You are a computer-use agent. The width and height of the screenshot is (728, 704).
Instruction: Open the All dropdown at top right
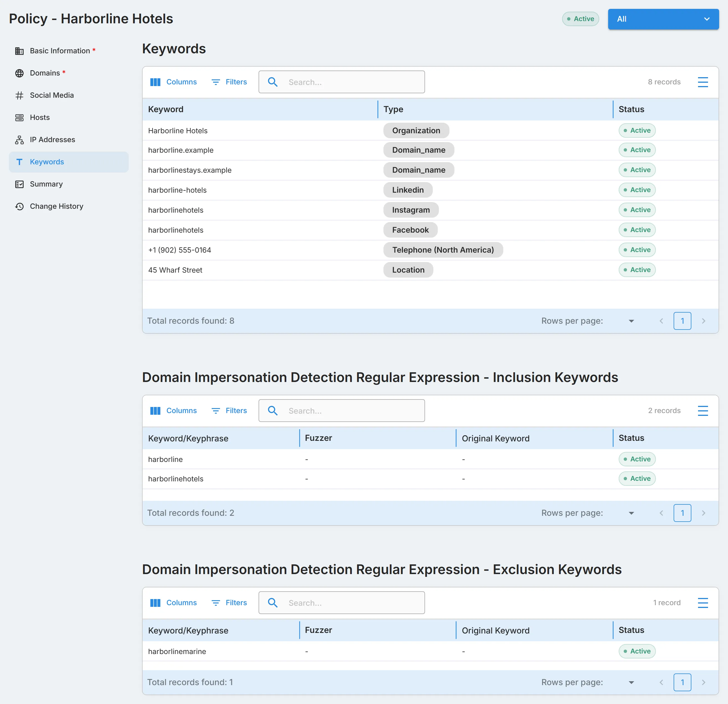coord(663,19)
